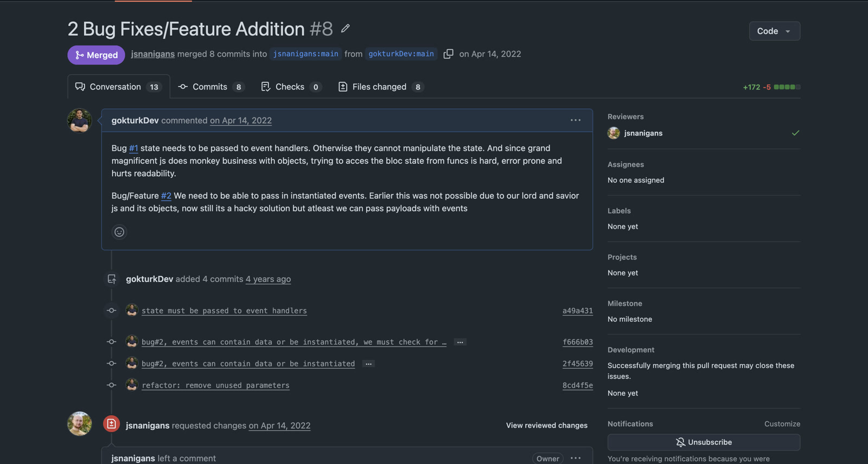Open options menu on gokturkDev's comment

coord(576,120)
